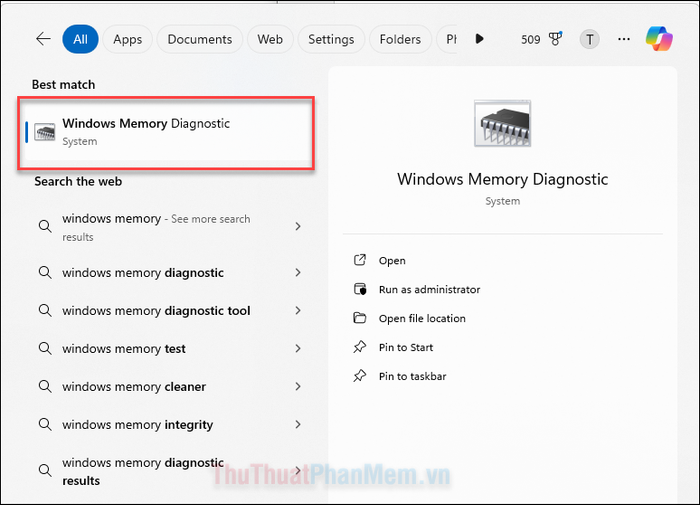The height and width of the screenshot is (505, 700).
Task: Open the three-dot more options menu
Action: click(624, 39)
